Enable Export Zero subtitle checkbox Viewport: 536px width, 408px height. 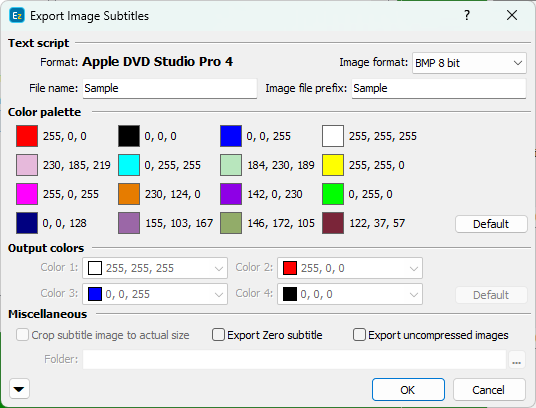pos(218,335)
